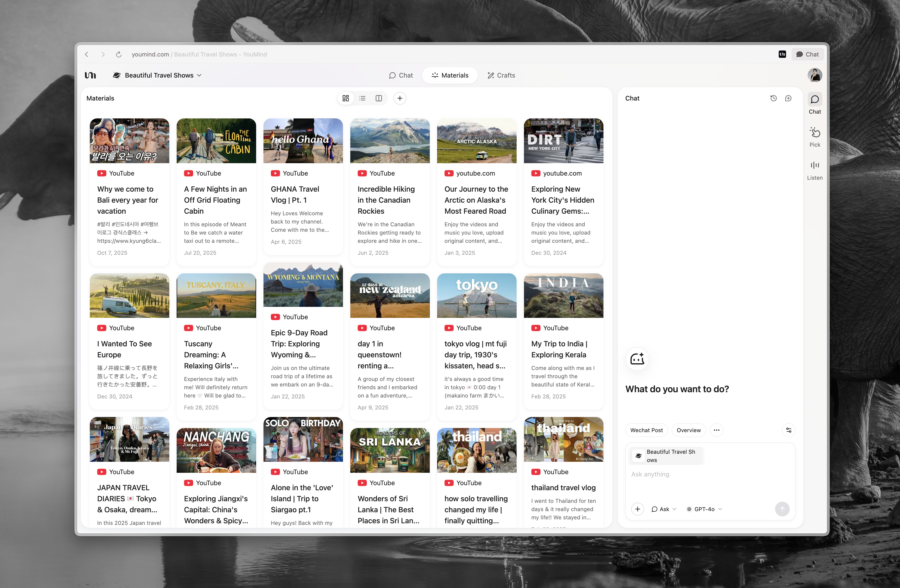Add attachment with plus in chat box
The image size is (900, 588).
[x=638, y=509]
